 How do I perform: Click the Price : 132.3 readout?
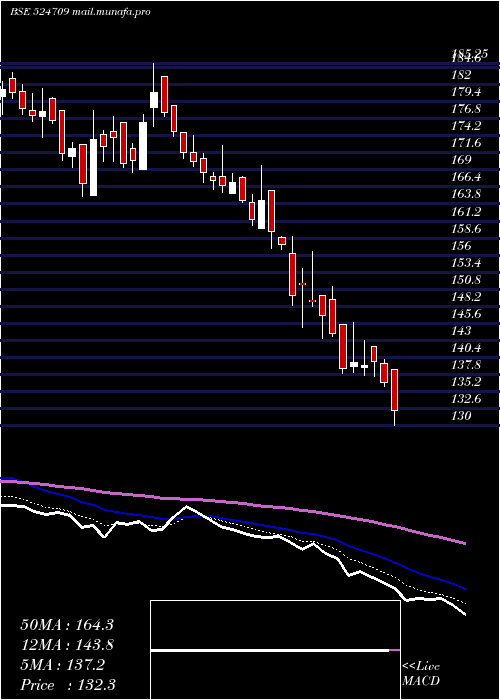pyautogui.click(x=68, y=685)
